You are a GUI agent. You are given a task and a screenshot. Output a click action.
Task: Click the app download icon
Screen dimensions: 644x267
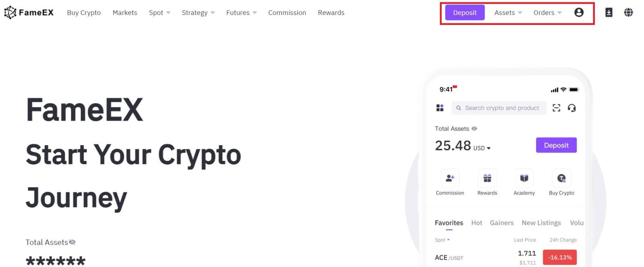[x=609, y=12]
